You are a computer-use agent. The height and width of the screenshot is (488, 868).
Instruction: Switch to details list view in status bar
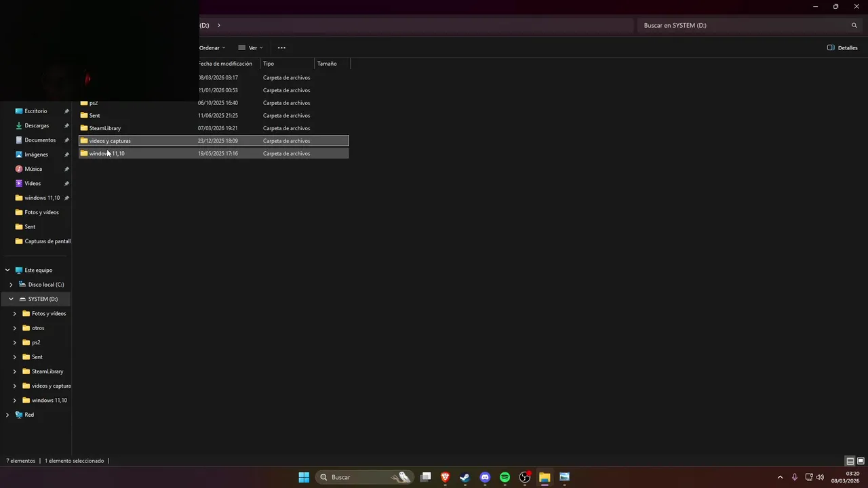850,461
